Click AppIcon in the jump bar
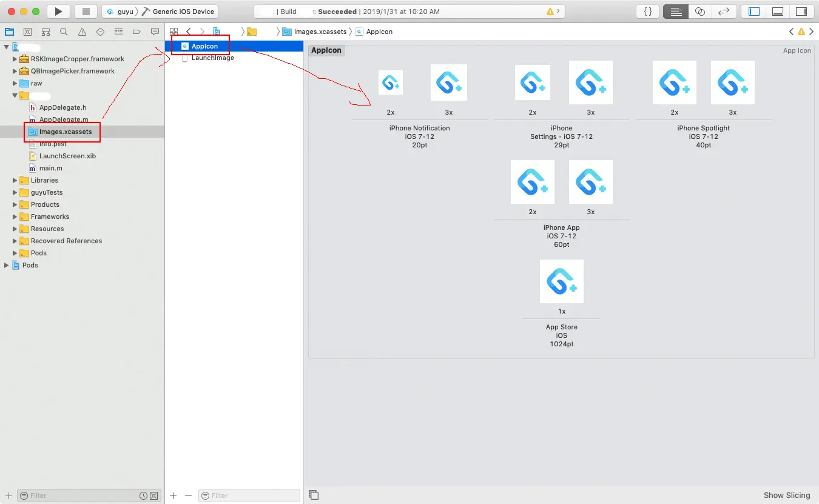Screen dimensions: 819x504 click(x=374, y=32)
